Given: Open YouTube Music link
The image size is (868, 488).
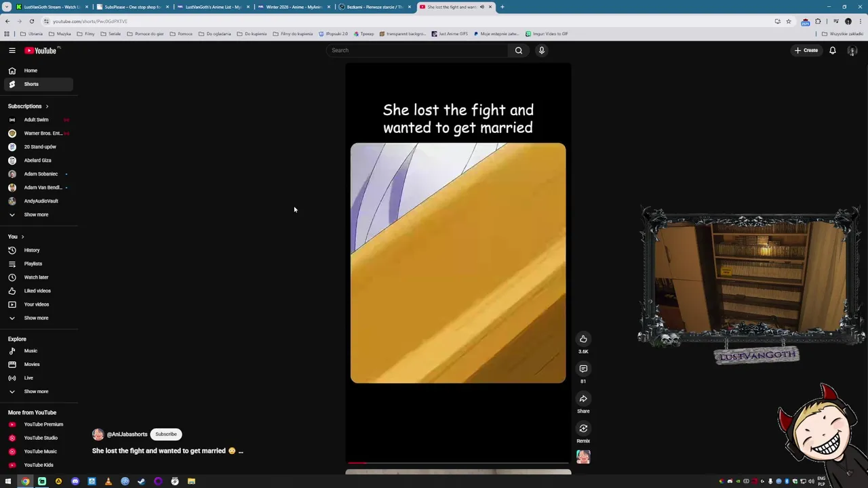Looking at the screenshot, I should click(37, 451).
